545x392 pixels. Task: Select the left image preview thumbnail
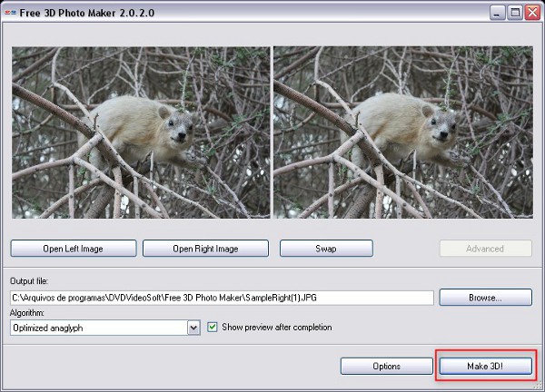(x=141, y=132)
